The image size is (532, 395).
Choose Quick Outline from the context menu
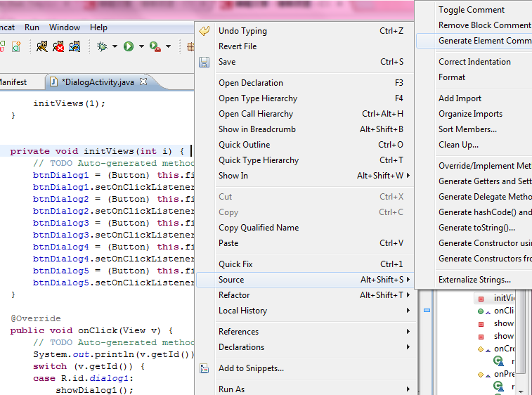coord(244,145)
